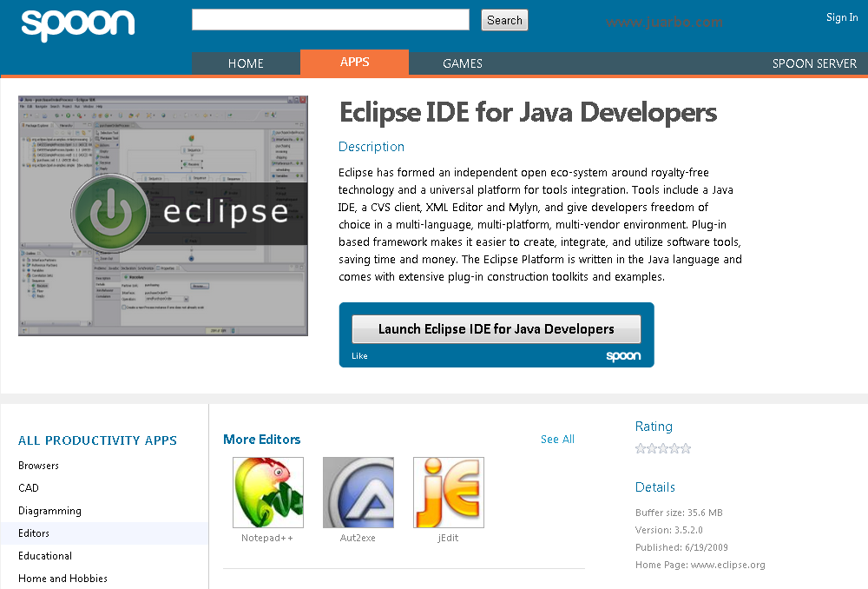
Task: Click See All for more editors
Action: tap(557, 440)
